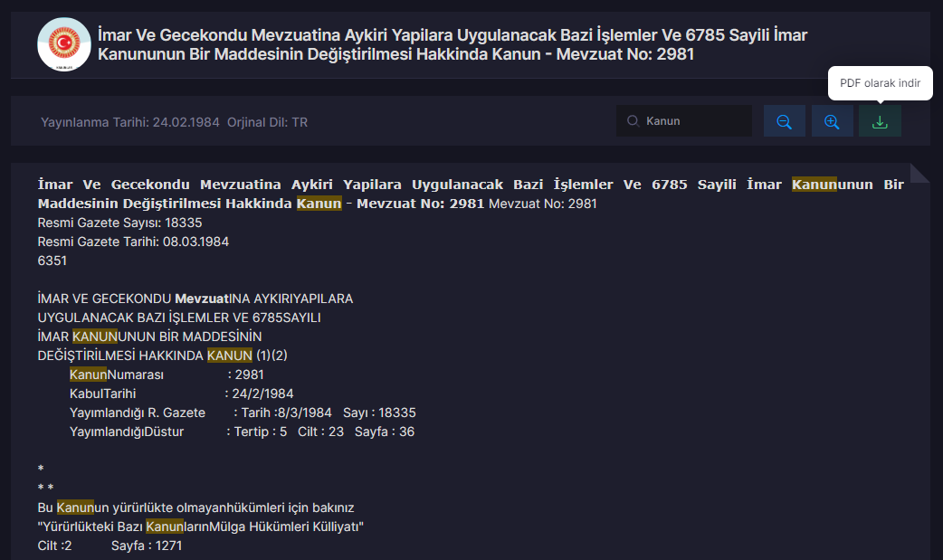943x560 pixels.
Task: Click the 'KabulTarihi : 24/2/1984' line
Action: pos(181,394)
